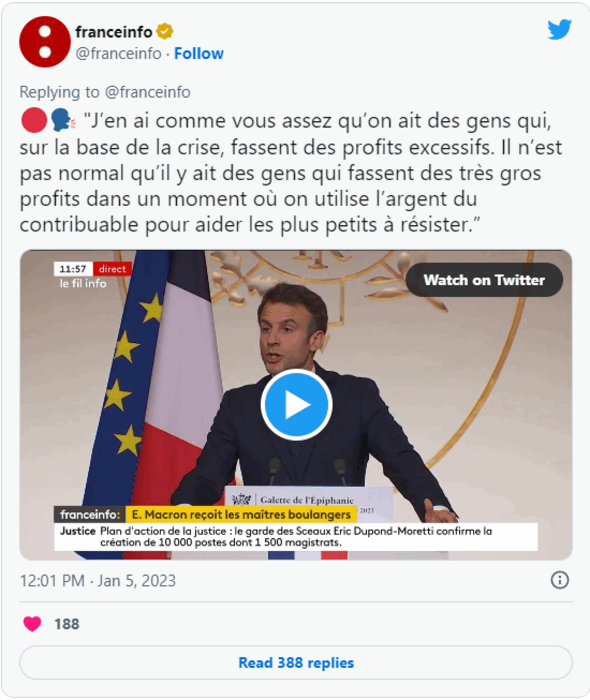The image size is (590, 700).
Task: Open the tweet info circle icon
Action: (x=560, y=580)
